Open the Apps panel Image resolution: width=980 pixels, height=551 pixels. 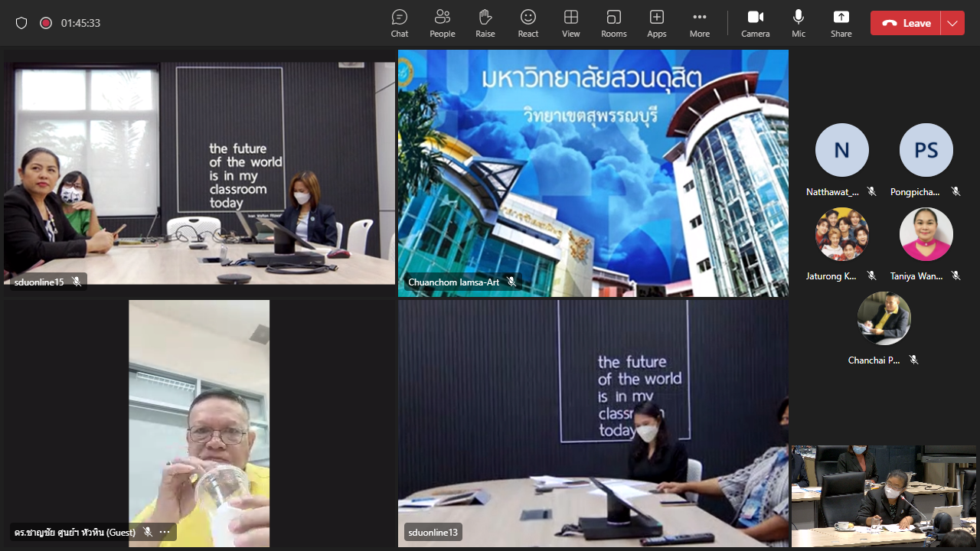click(x=656, y=23)
